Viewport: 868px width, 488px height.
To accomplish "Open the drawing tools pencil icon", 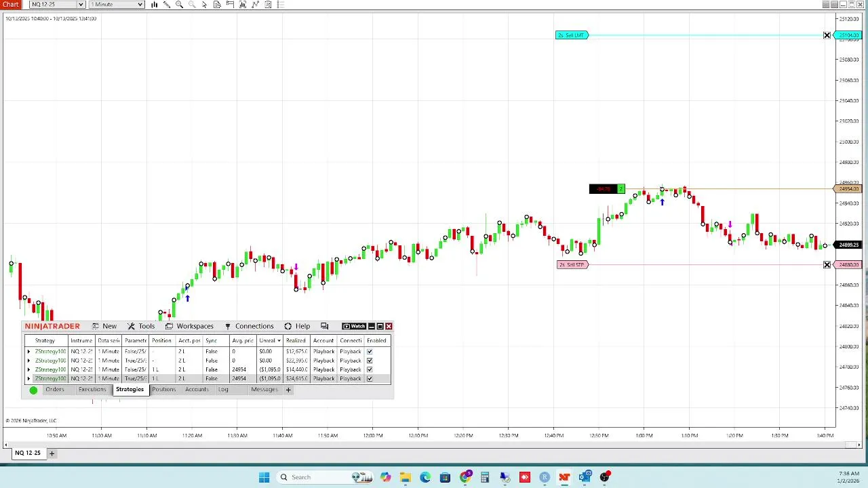I will point(167,5).
